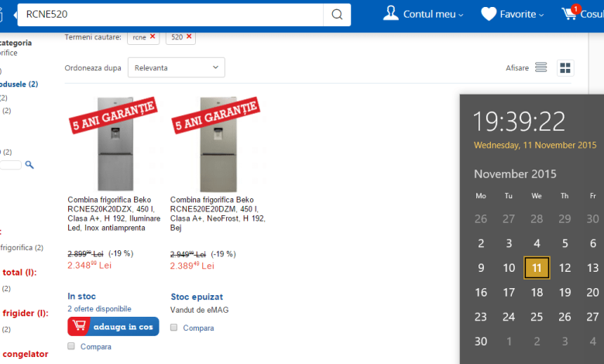Tick Compara for the RCNE520K20DZX fridge
This screenshot has width=604, height=364.
pos(71,346)
